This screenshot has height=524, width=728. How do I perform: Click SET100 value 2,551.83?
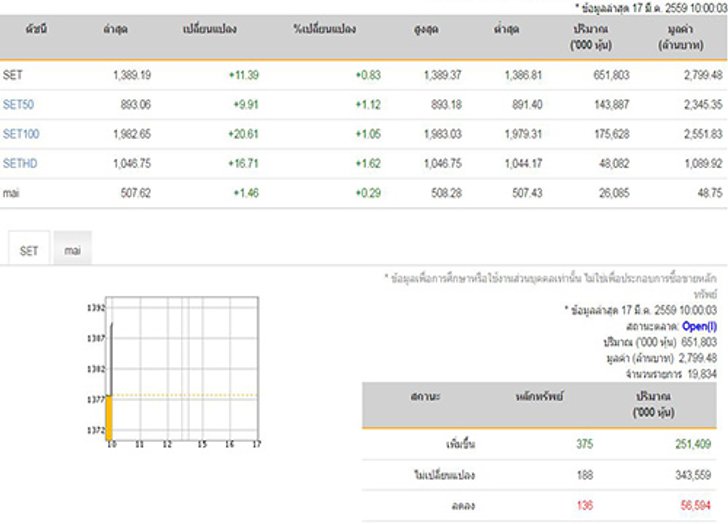click(703, 134)
